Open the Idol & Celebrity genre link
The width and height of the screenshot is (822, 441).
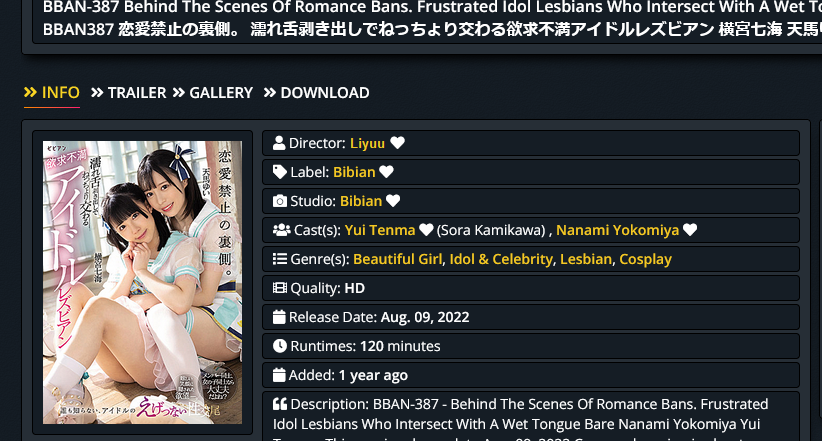[501, 259]
